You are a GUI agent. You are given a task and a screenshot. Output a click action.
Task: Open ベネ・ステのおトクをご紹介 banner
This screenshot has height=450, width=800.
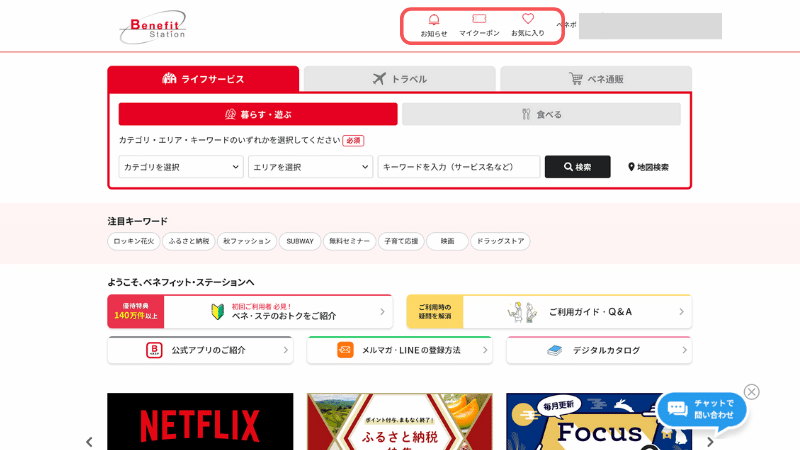(x=250, y=311)
